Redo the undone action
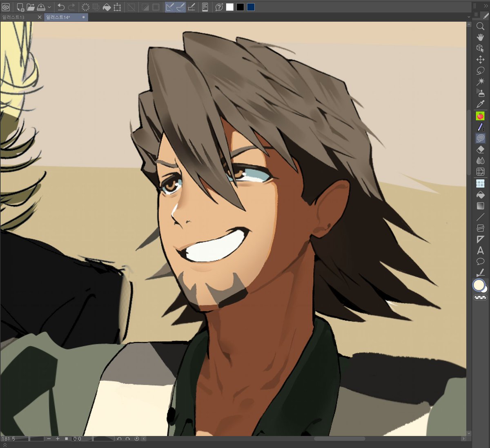 [71, 7]
